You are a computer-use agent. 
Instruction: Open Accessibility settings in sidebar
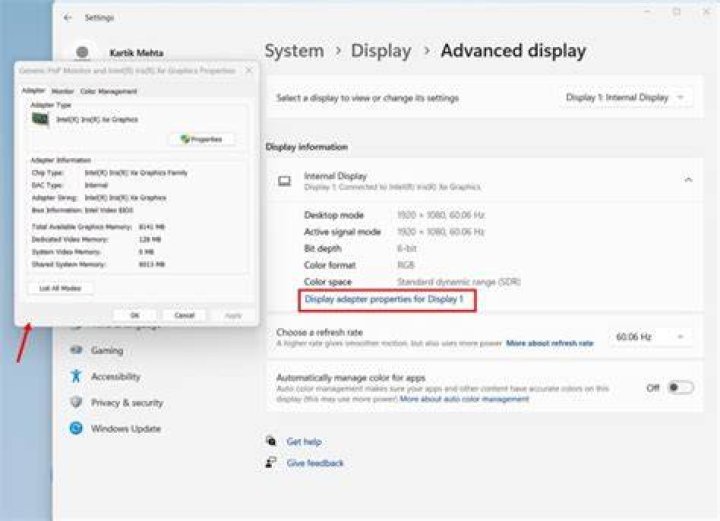(116, 376)
